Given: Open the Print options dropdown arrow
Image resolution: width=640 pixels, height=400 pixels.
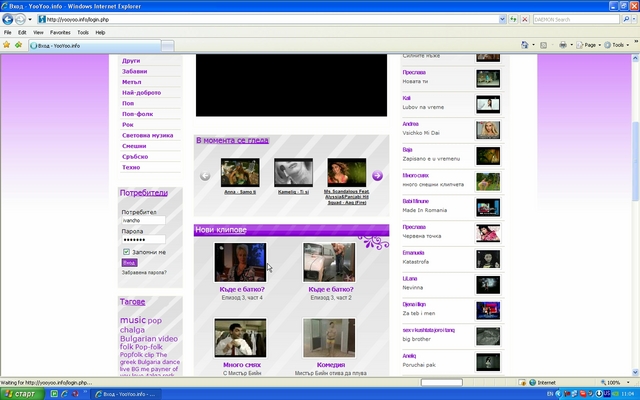Looking at the screenshot, I should coord(571,45).
